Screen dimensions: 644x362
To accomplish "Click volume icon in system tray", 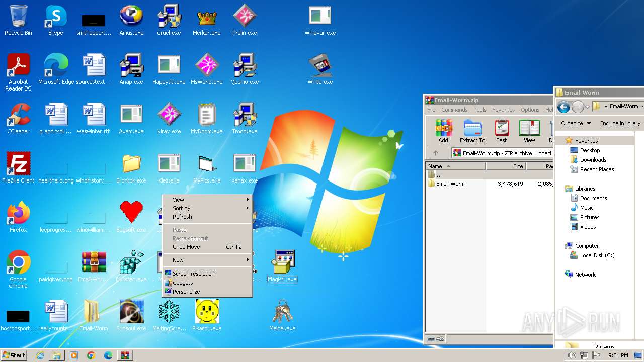I will pos(572,355).
